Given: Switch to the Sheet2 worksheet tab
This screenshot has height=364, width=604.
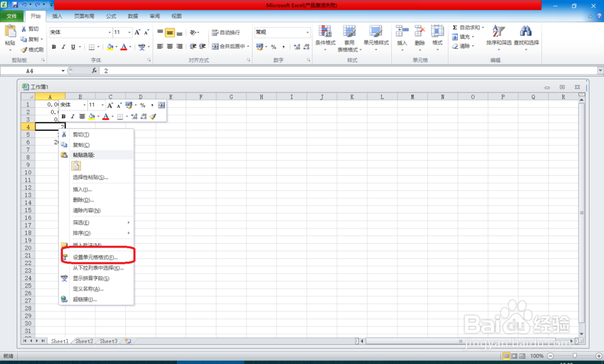Looking at the screenshot, I should pyautogui.click(x=84, y=341).
